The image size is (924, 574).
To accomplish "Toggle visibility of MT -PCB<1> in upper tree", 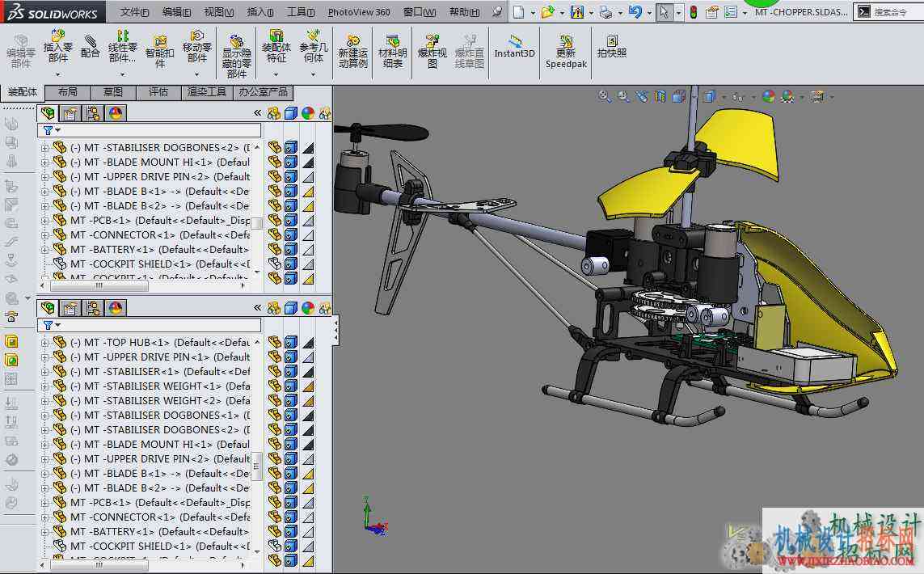I will click(x=275, y=221).
